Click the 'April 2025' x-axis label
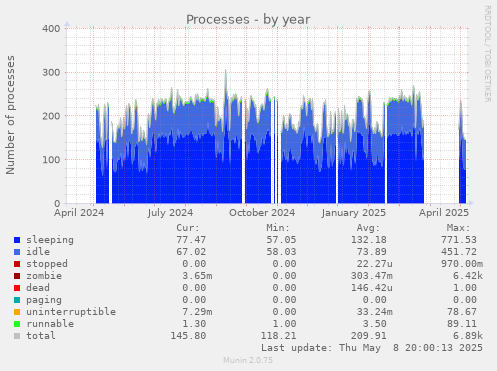 (x=444, y=213)
